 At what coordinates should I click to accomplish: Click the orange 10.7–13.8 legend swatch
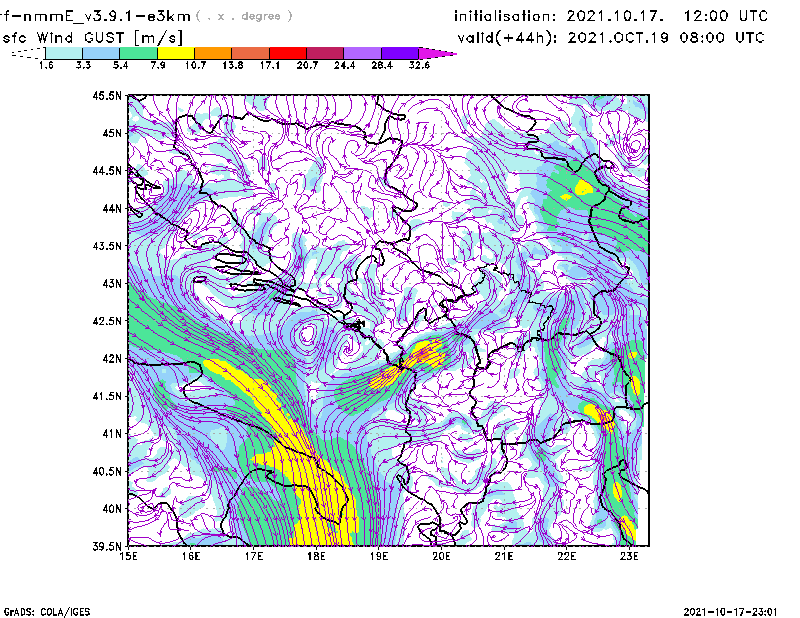click(x=213, y=53)
